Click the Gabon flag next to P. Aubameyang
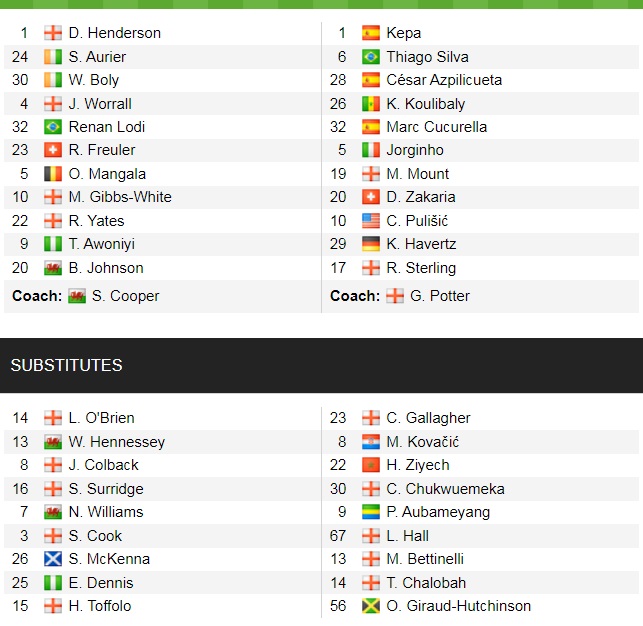Image resolution: width=643 pixels, height=626 pixels. (x=371, y=512)
